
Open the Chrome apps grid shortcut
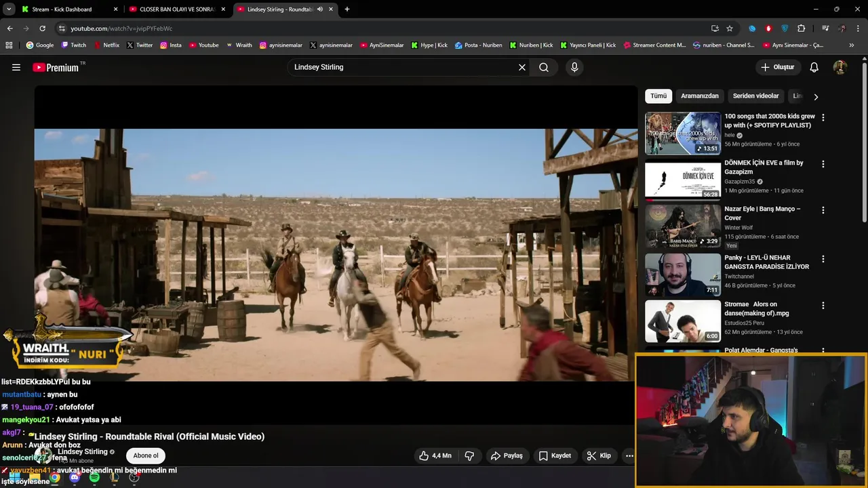(9, 45)
